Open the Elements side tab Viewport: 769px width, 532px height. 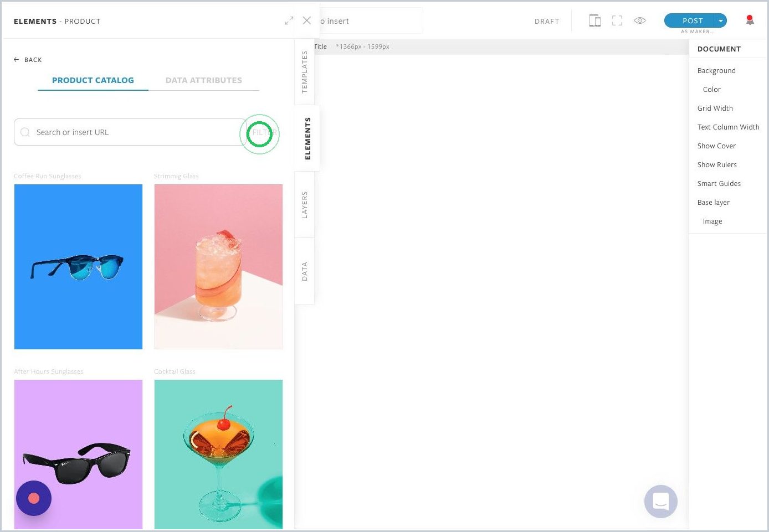pyautogui.click(x=307, y=138)
